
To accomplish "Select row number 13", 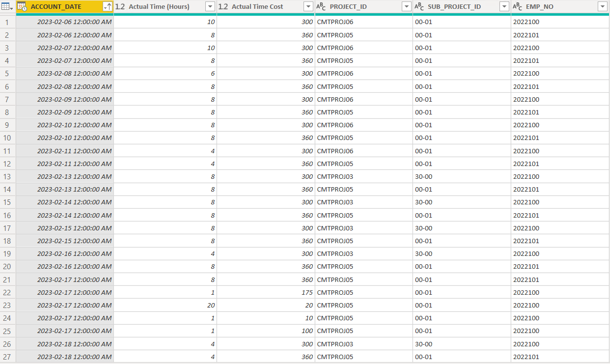I will [7, 176].
